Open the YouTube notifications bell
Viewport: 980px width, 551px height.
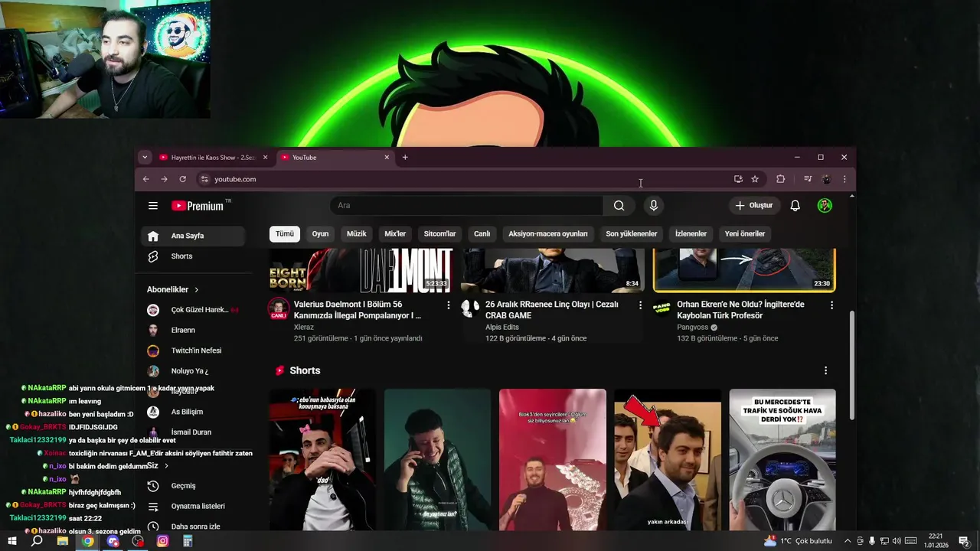click(x=795, y=205)
